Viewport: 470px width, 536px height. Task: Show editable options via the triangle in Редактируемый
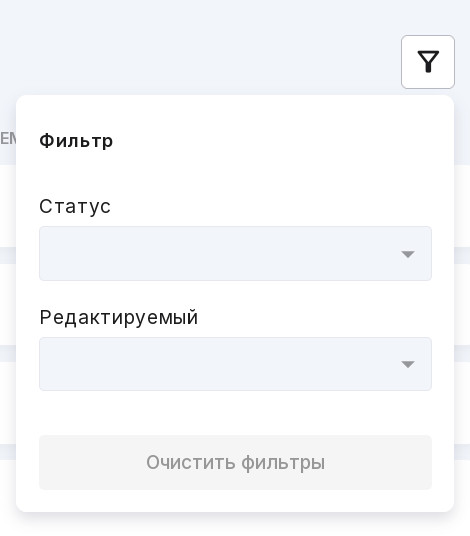pos(407,364)
